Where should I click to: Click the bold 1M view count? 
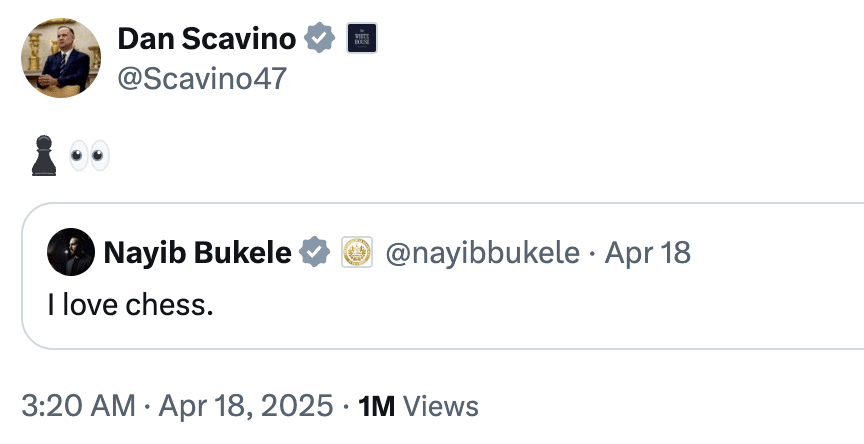pos(377,406)
